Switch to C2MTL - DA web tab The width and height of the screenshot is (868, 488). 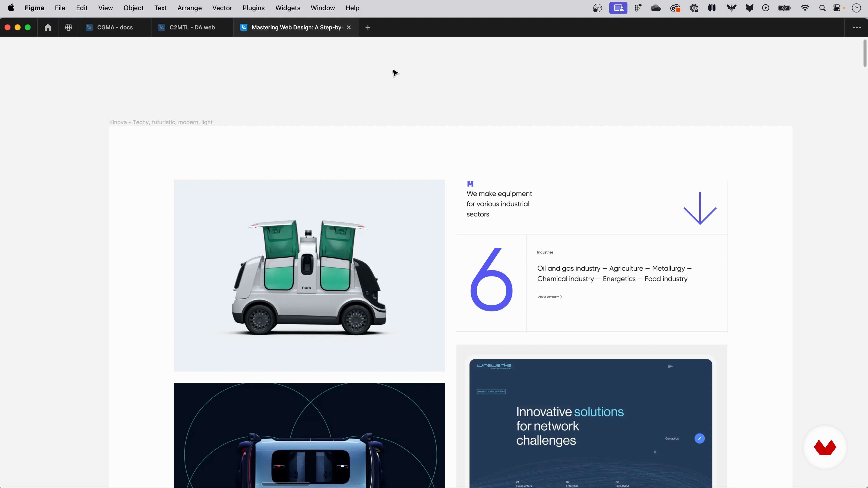[x=192, y=27]
